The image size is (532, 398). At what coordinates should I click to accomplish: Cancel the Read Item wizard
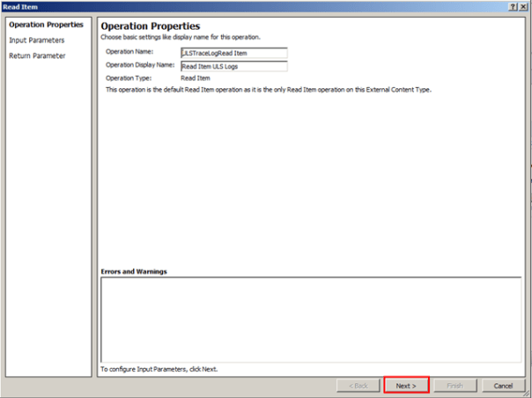pyautogui.click(x=503, y=386)
